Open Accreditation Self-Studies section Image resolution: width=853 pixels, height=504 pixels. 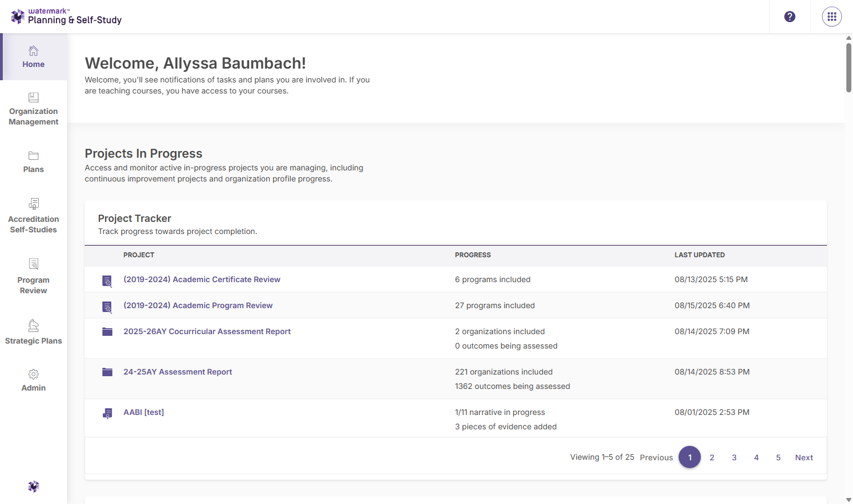coord(34,225)
